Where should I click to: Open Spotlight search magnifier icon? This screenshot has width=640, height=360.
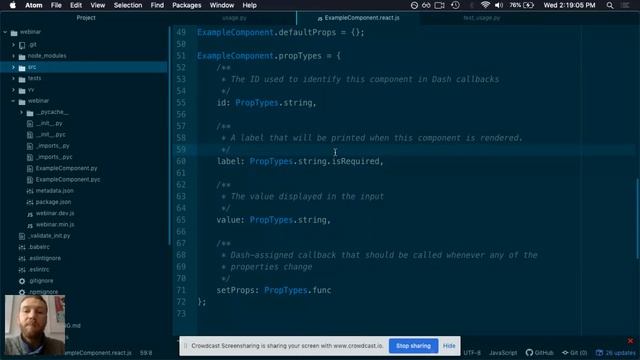[610, 5]
